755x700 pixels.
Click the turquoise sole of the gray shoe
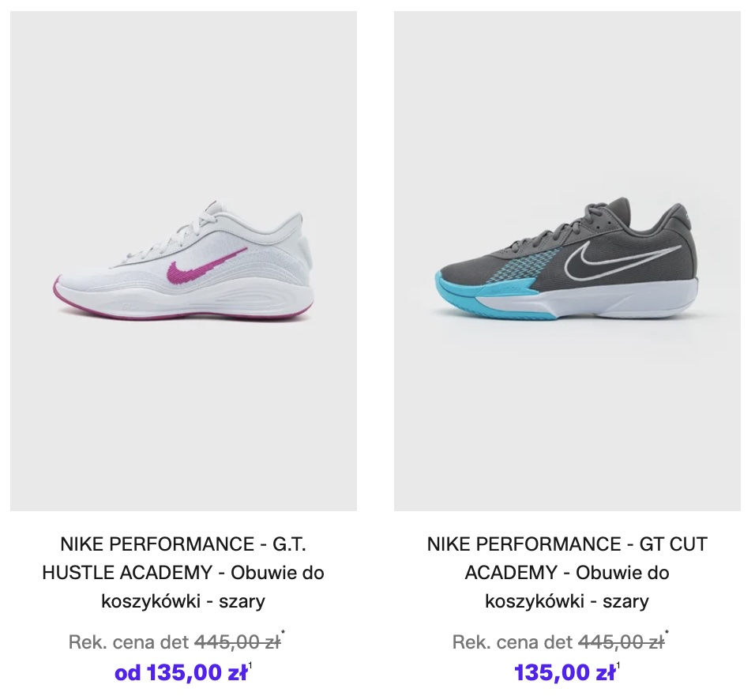458,290
